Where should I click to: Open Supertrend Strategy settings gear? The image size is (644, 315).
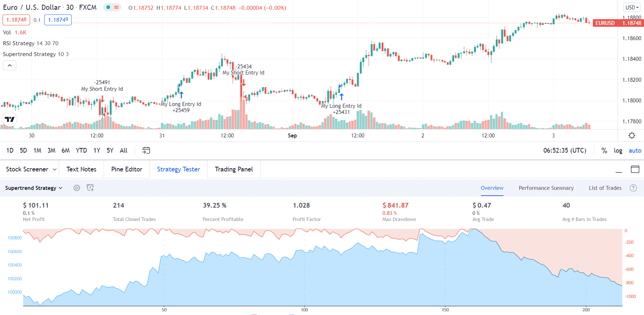[x=77, y=188]
